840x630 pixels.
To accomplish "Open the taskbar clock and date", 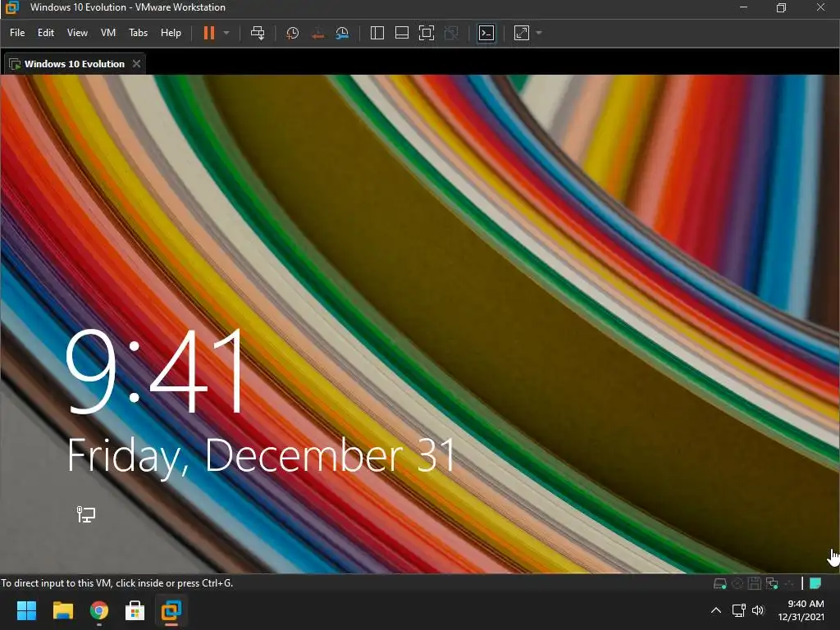I will (801, 610).
